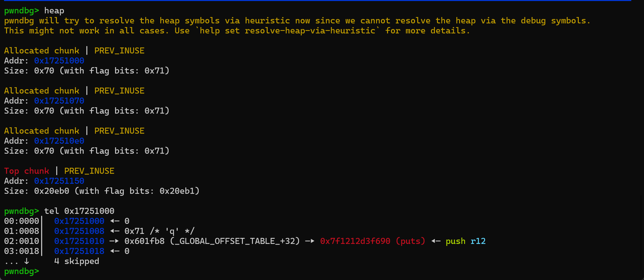Click the red puts address 0x7f1212d3f690
The image size is (644, 280).
tap(355, 241)
